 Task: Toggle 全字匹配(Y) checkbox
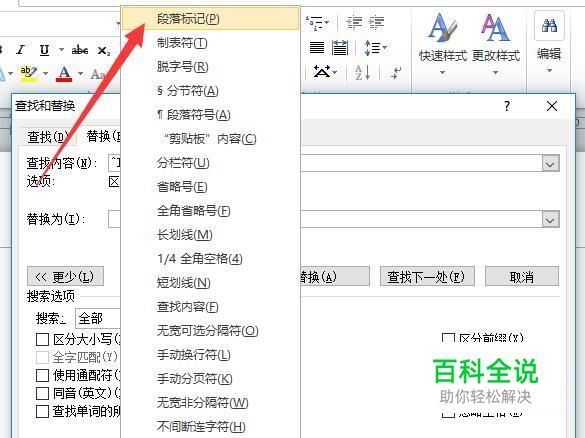click(x=43, y=357)
